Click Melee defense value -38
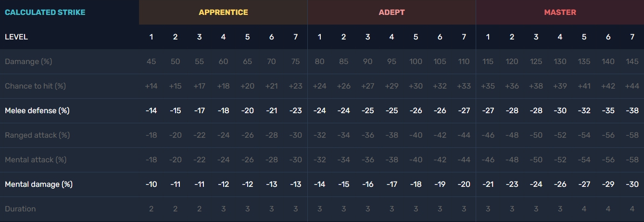This screenshot has width=644, height=222. click(x=632, y=111)
